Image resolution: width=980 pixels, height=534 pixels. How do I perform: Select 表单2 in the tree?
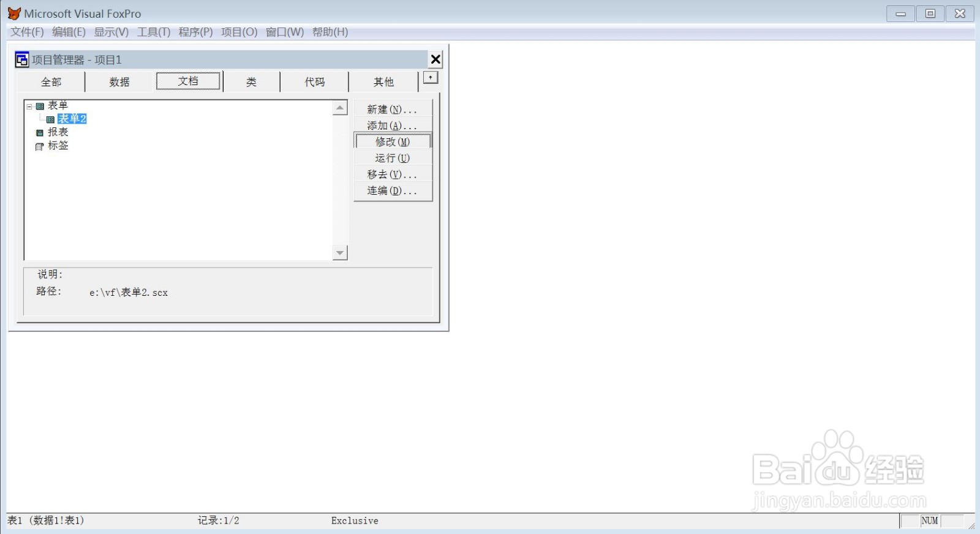[x=72, y=119]
